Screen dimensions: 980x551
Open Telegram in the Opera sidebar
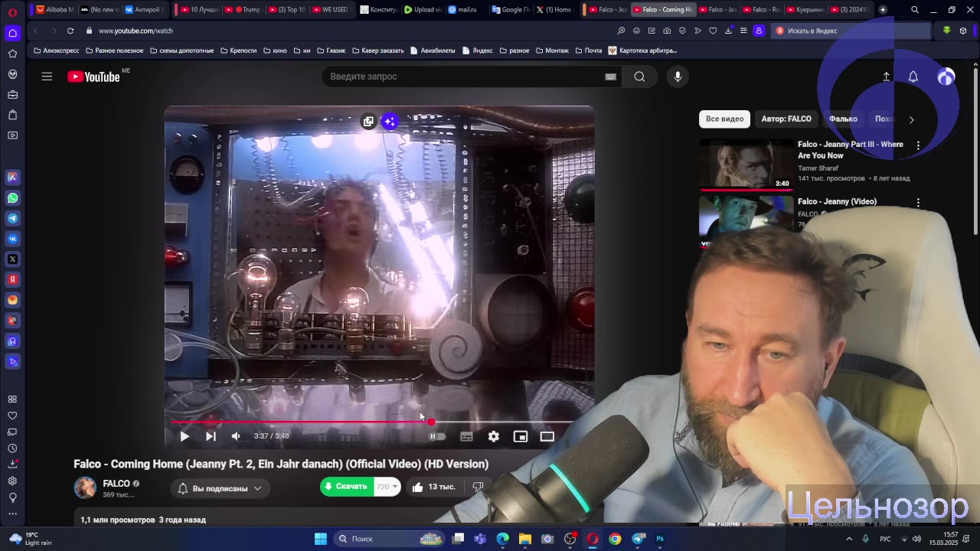tap(12, 219)
